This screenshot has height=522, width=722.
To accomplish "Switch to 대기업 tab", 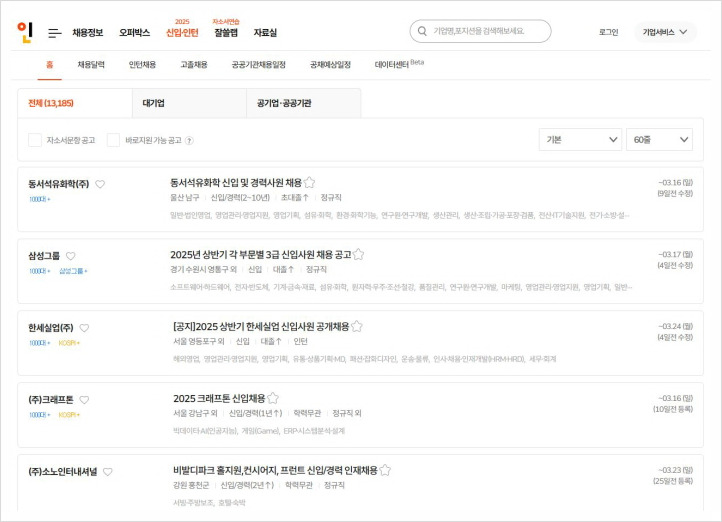I will coord(189,103).
